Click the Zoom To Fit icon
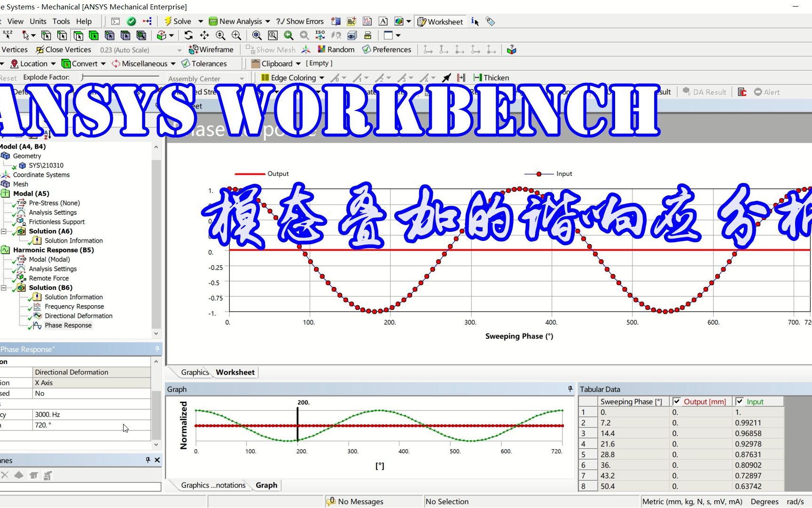812x508 pixels. 257,35
